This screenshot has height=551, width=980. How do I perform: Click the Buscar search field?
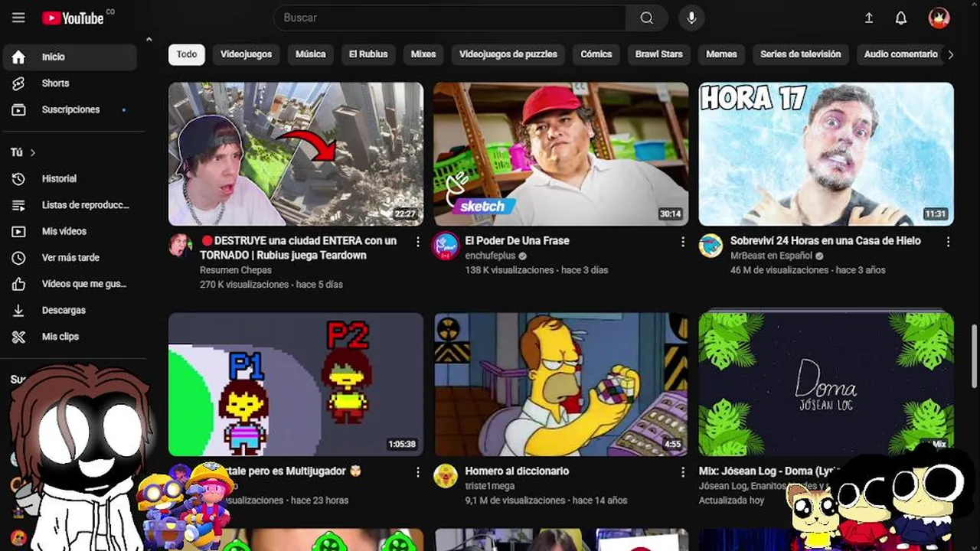click(449, 18)
